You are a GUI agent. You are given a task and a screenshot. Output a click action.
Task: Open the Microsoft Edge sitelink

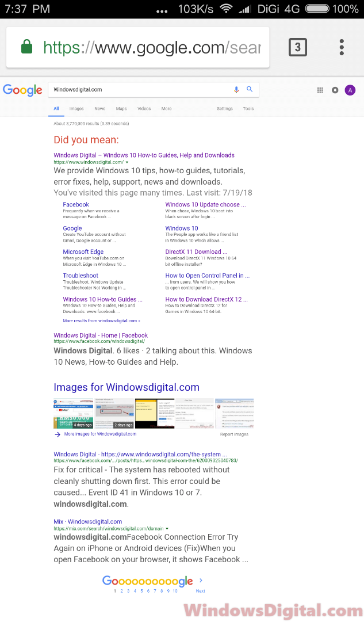(83, 251)
